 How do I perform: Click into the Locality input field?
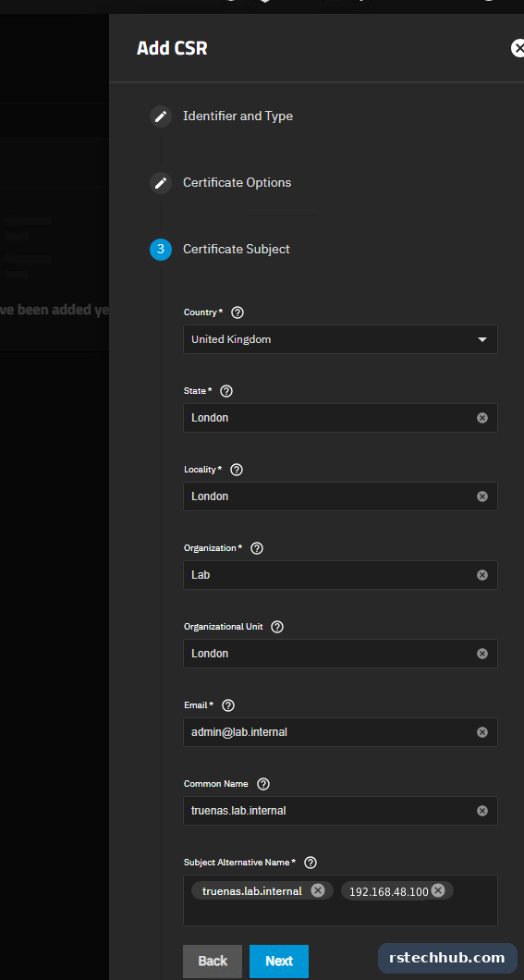340,496
